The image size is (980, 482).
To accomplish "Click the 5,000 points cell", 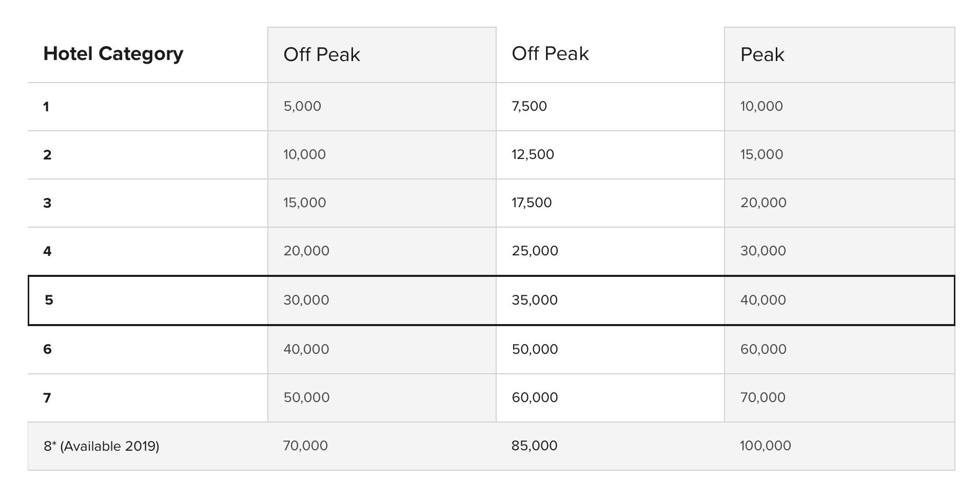I will coord(302,106).
